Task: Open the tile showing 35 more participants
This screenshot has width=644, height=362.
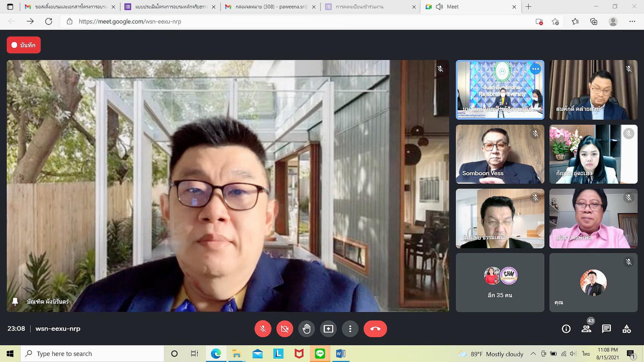Action: (x=500, y=282)
